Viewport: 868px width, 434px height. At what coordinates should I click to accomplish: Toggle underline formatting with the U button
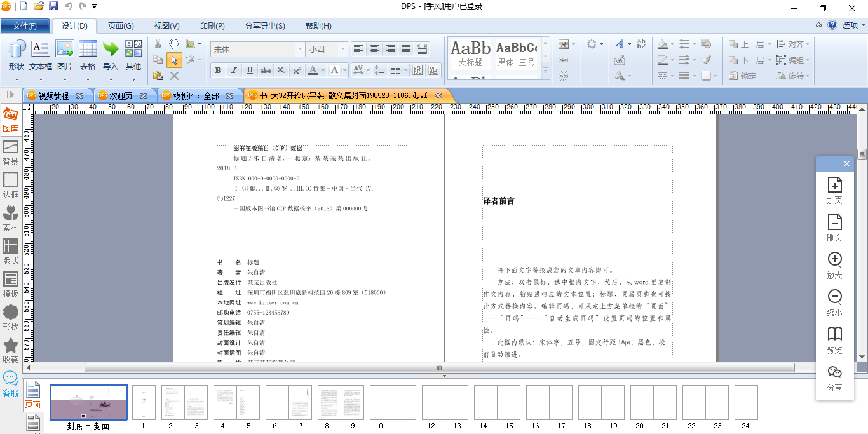click(250, 70)
